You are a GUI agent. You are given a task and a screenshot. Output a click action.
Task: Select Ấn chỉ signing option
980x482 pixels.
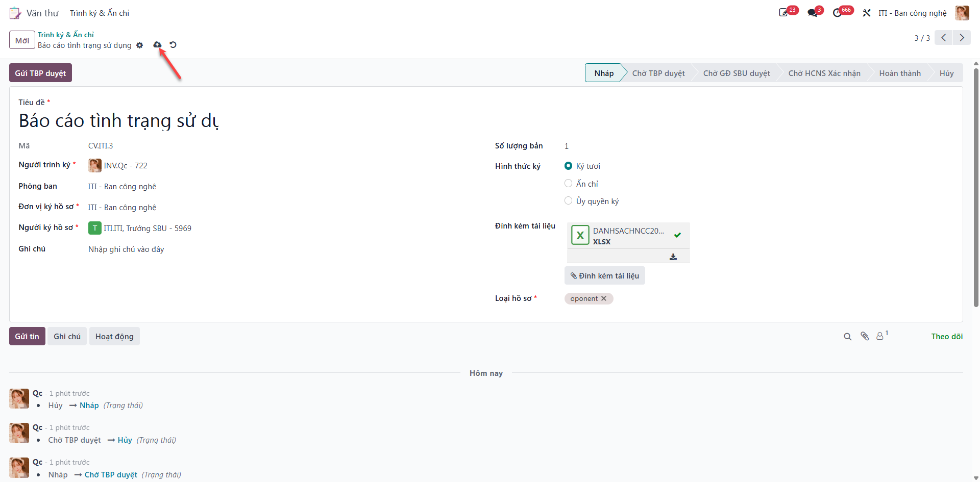click(568, 183)
